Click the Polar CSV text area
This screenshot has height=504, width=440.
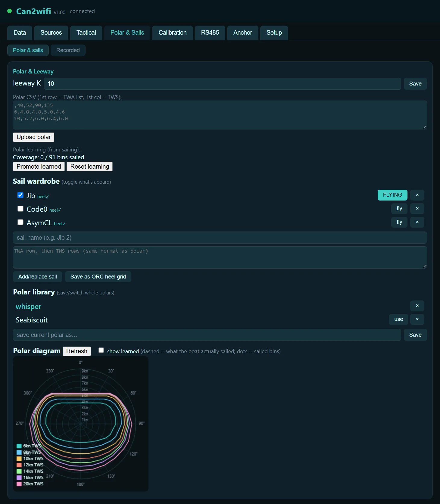tap(220, 115)
